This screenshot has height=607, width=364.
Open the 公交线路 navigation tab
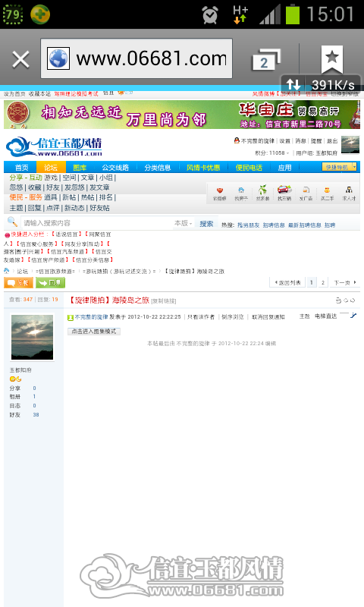pos(115,168)
